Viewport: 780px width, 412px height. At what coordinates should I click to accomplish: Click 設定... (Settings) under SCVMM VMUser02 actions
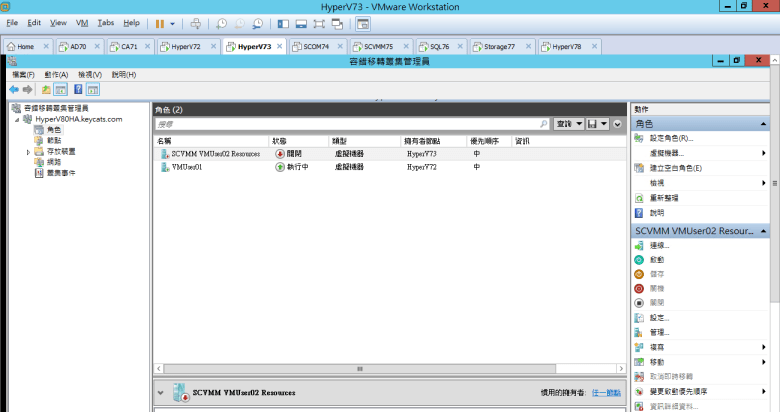click(x=659, y=317)
